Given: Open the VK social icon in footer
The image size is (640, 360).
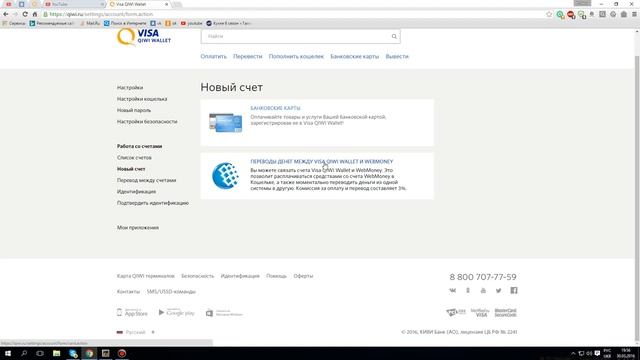Looking at the screenshot, I should pos(452,290).
